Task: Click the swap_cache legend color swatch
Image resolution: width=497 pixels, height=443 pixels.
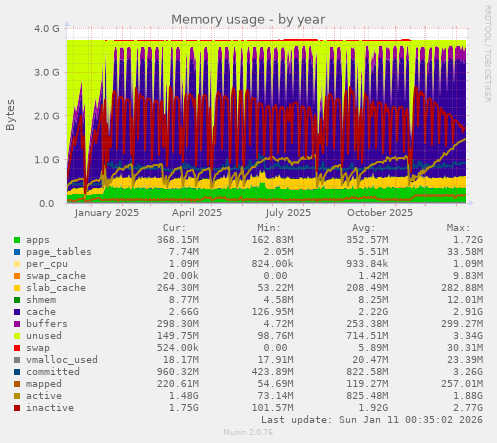Action: [17, 276]
